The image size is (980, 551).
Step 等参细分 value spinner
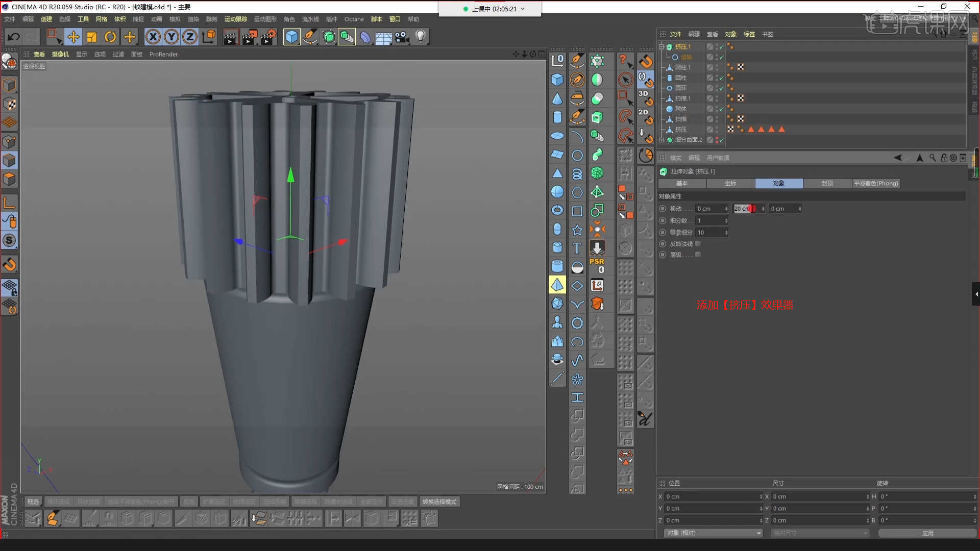click(x=726, y=232)
